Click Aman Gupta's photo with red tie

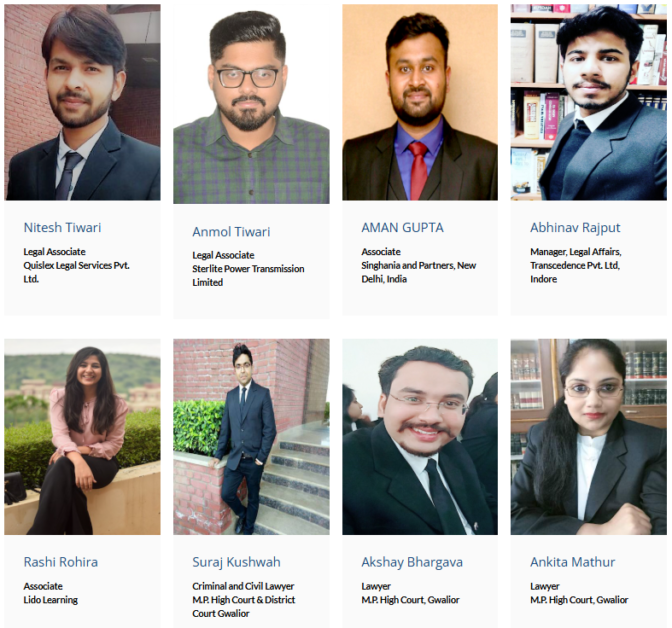click(x=420, y=102)
